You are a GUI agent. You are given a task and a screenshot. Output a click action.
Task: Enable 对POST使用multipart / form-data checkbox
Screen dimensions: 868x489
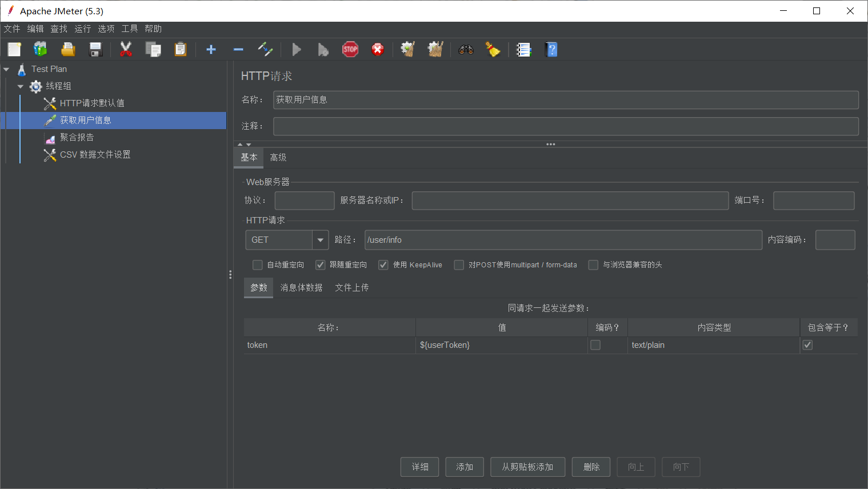tap(459, 265)
